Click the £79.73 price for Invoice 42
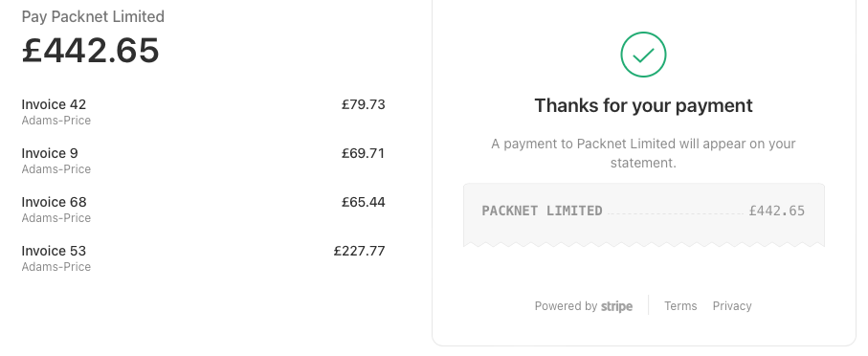Image resolution: width=868 pixels, height=356 pixels. coord(363,104)
